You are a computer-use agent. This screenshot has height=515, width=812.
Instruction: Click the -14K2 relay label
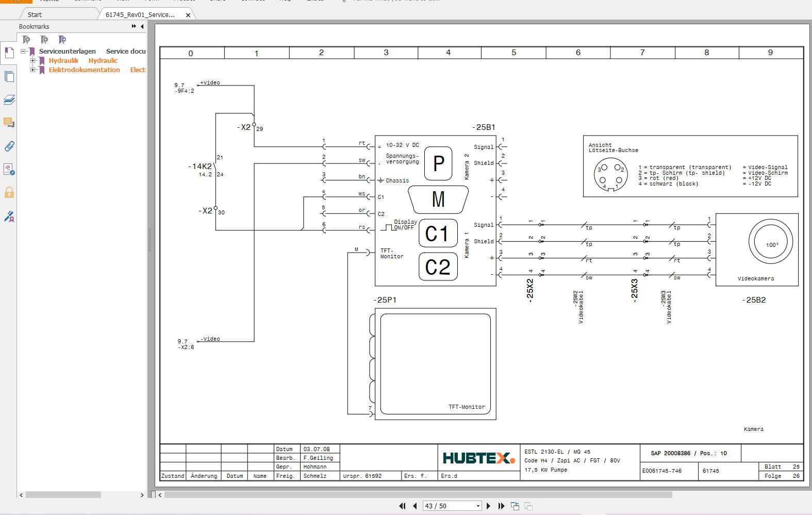pyautogui.click(x=200, y=167)
